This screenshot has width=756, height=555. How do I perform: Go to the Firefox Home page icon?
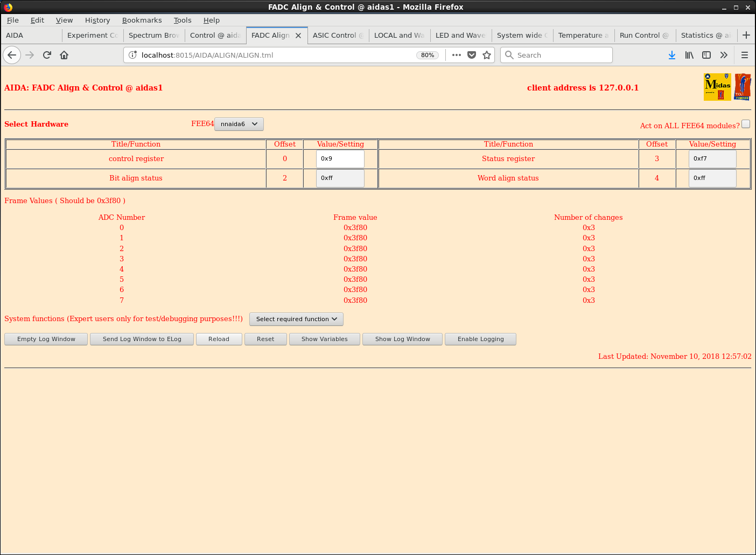click(64, 55)
